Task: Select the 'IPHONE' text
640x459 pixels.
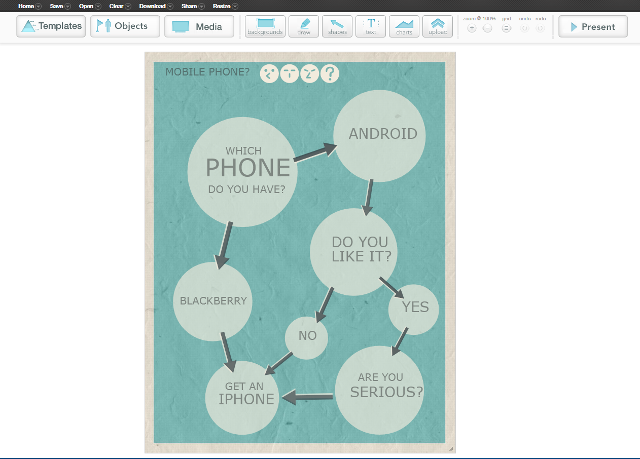Action: 246,399
